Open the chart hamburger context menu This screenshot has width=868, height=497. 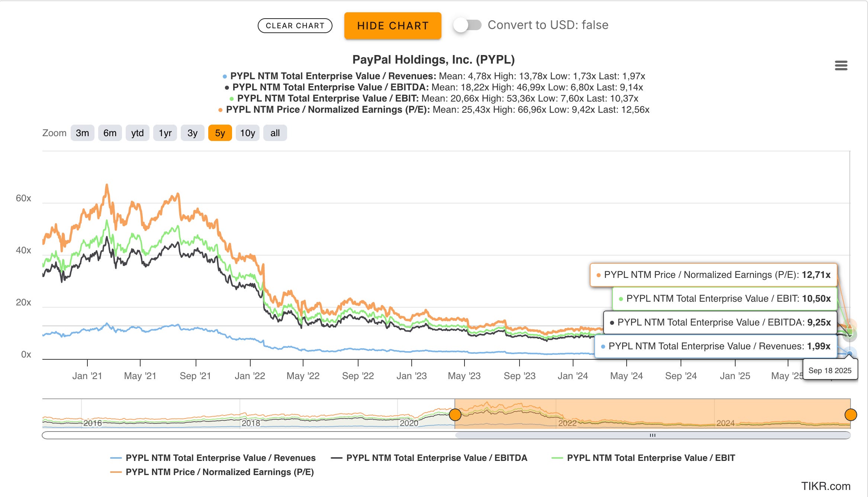coord(841,66)
